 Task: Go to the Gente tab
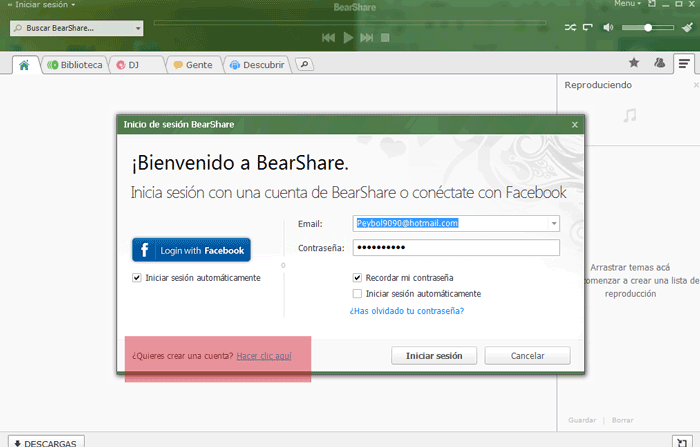[x=193, y=65]
